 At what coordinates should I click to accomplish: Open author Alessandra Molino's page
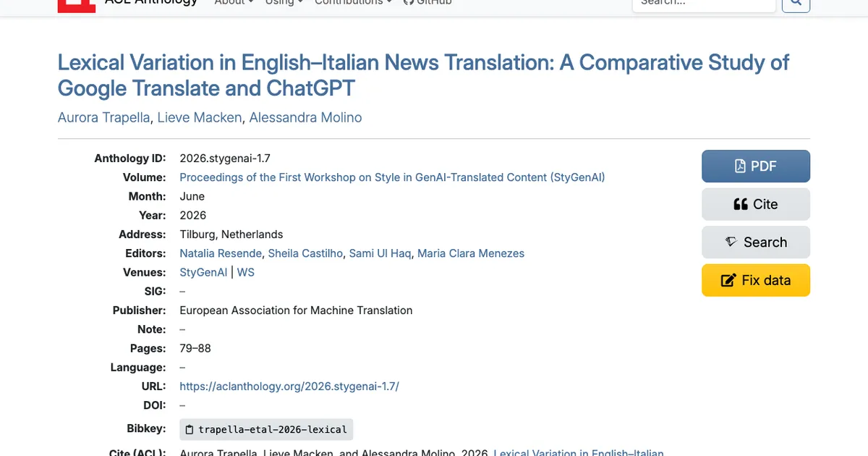305,117
